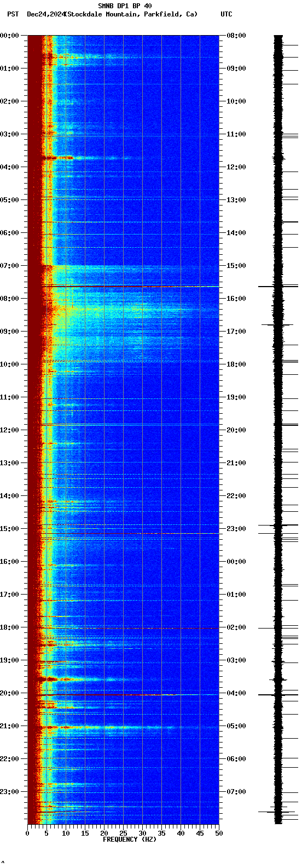Click the 20 Hz frequency tick label

tap(104, 833)
